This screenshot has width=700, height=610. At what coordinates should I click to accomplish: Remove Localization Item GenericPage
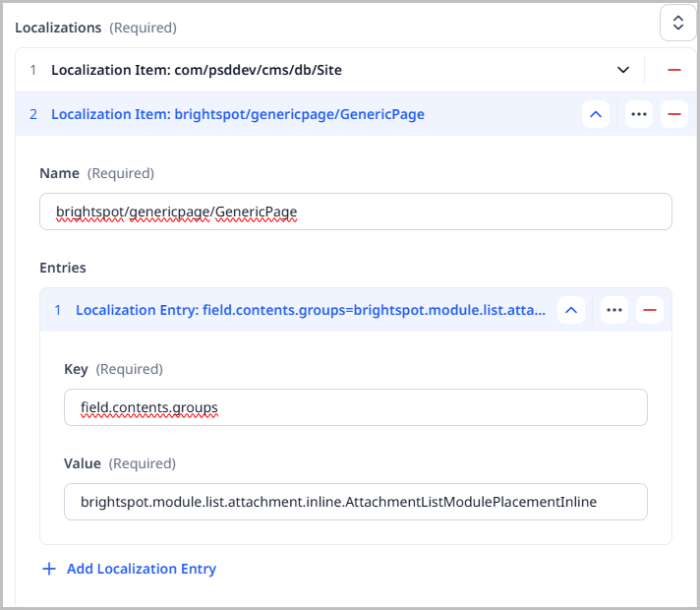674,114
